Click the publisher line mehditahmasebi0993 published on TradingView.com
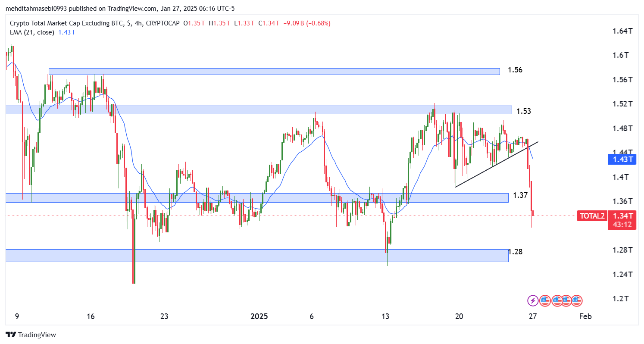Screen dimensions: 644x344 coord(81,9)
